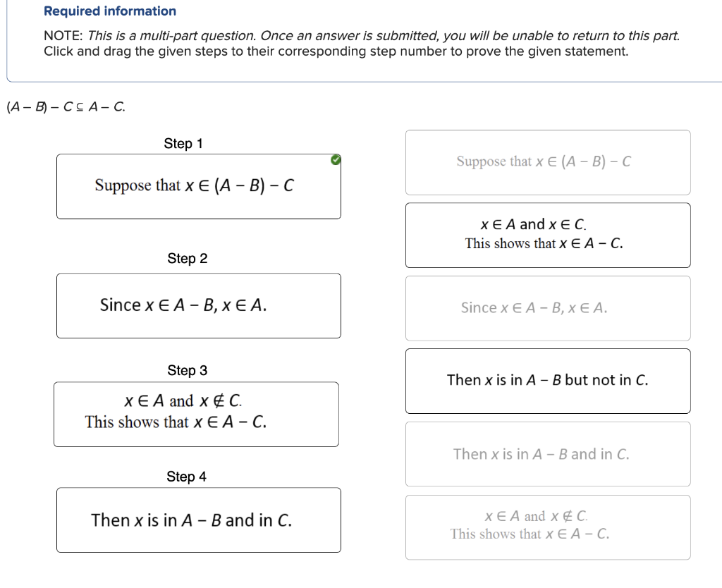
Task: Click 'Then x is in A − B but not in C' tile
Action: (548, 381)
